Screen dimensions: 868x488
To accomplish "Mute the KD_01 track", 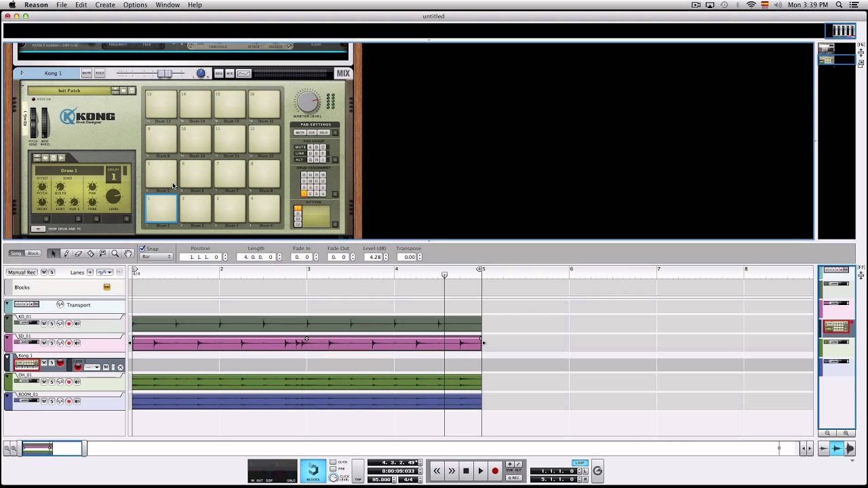I will coord(44,323).
